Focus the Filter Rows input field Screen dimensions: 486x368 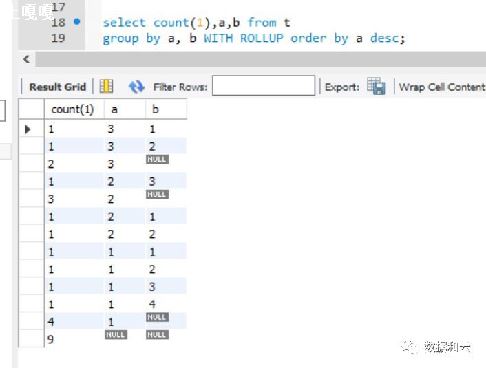(x=263, y=86)
